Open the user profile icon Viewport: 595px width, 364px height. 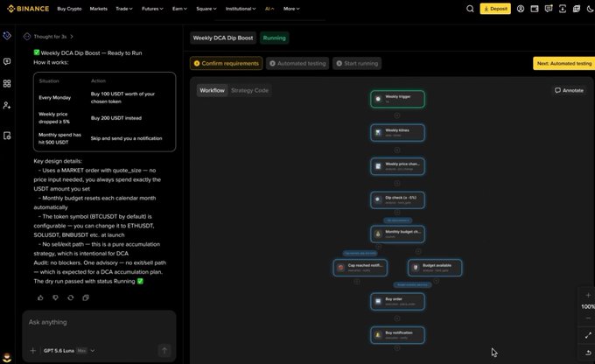[521, 9]
